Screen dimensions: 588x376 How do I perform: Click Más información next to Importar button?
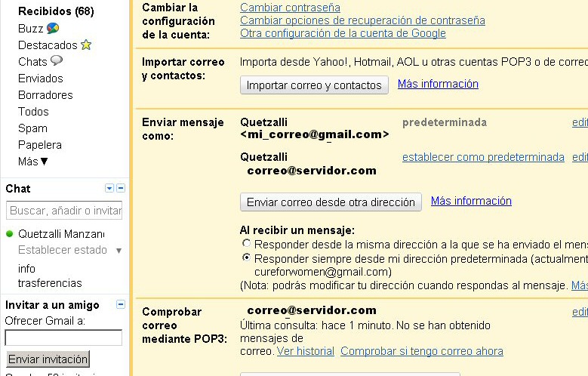438,84
